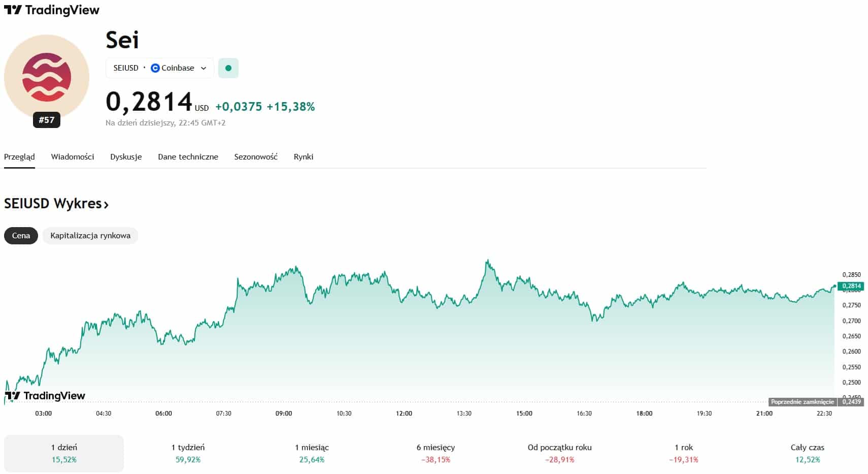Click the #57 rank badge

47,120
